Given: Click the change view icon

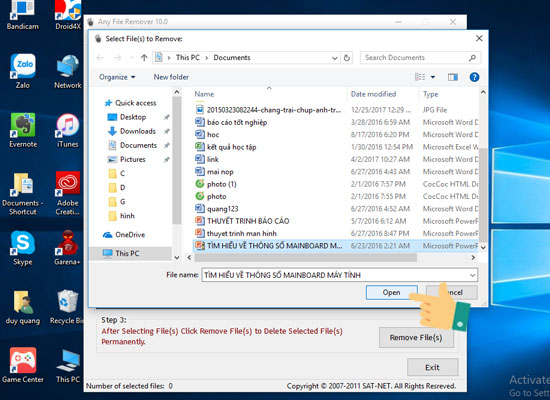Looking at the screenshot, I should 420,77.
